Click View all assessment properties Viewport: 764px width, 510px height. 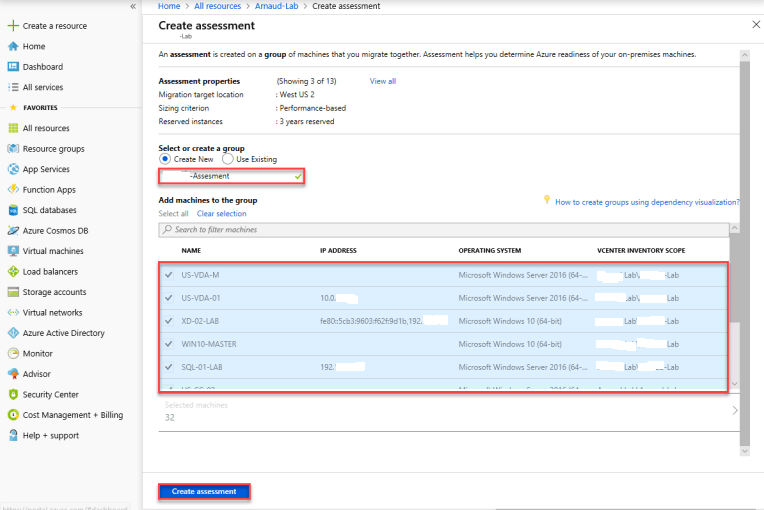coord(382,81)
